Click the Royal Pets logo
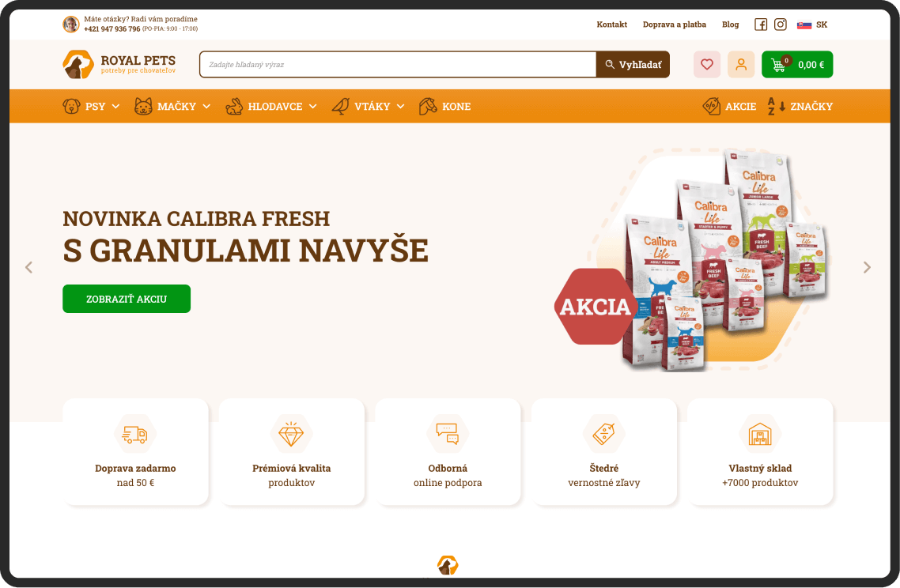This screenshot has width=900, height=588. 119,64
